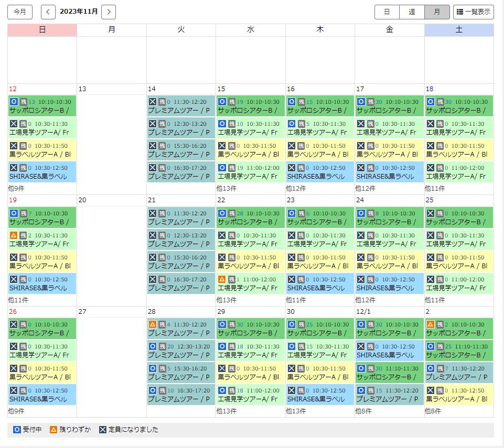Viewport: 504px width, 448px height.
Task: Click available icon on Nov 22 10:10-10:30 event
Action: point(222,213)
